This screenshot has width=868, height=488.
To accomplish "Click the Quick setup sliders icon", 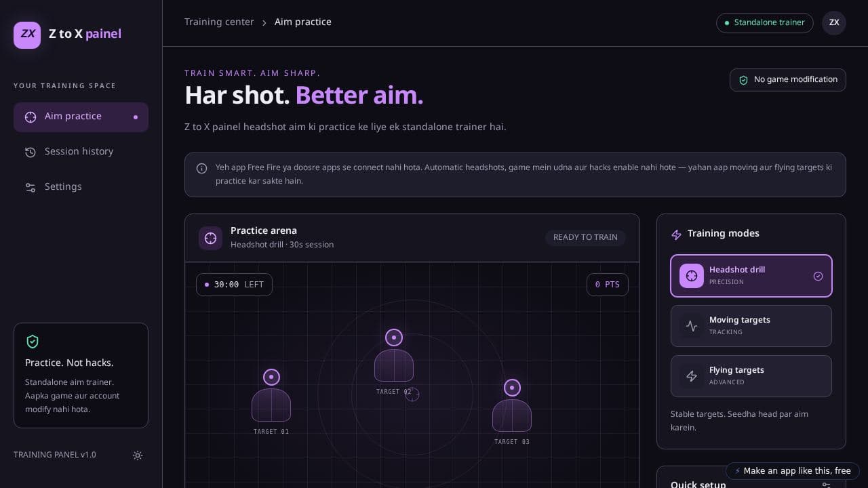I will [826, 485].
